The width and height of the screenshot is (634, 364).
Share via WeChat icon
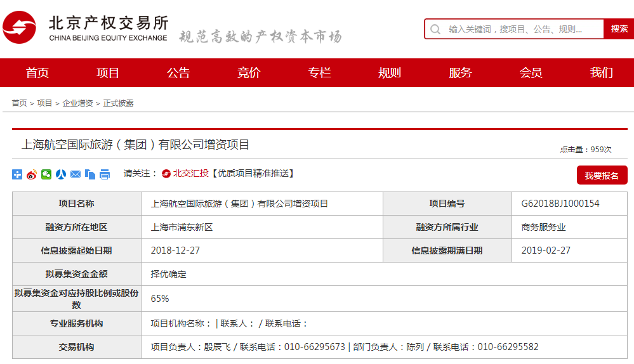coord(46,174)
